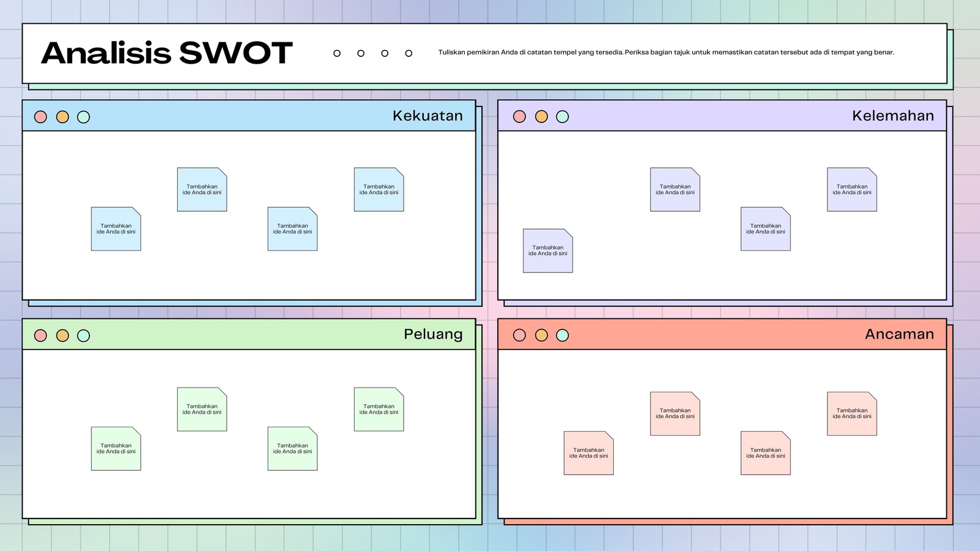The image size is (980, 551).
Task: Select the second pink note from left in Ancaman
Action: coord(675,414)
